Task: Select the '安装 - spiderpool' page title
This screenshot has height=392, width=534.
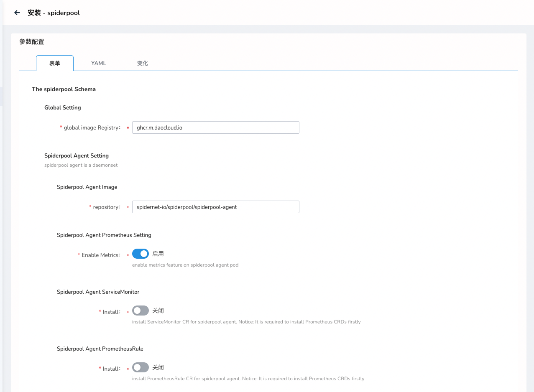Action: click(54, 13)
